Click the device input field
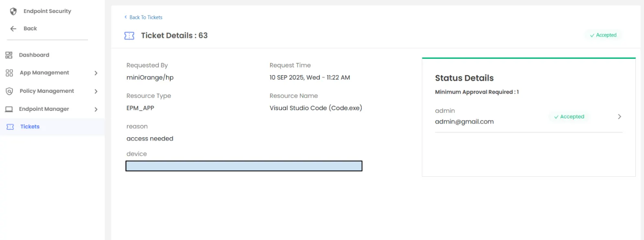644x240 pixels. coord(244,166)
